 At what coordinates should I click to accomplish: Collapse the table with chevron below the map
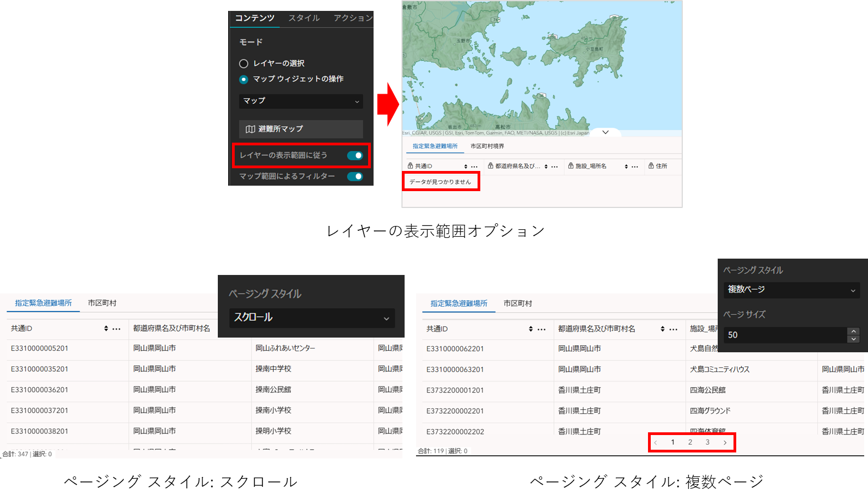click(605, 132)
